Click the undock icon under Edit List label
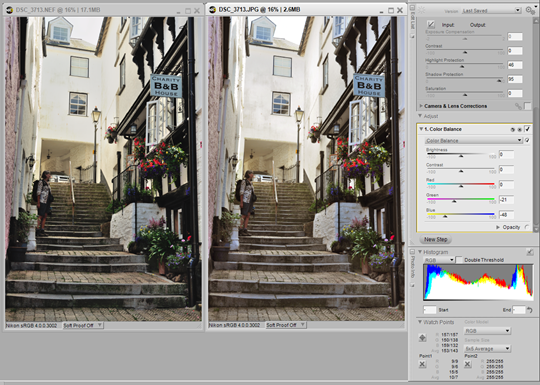540x385 pixels. 412,36
